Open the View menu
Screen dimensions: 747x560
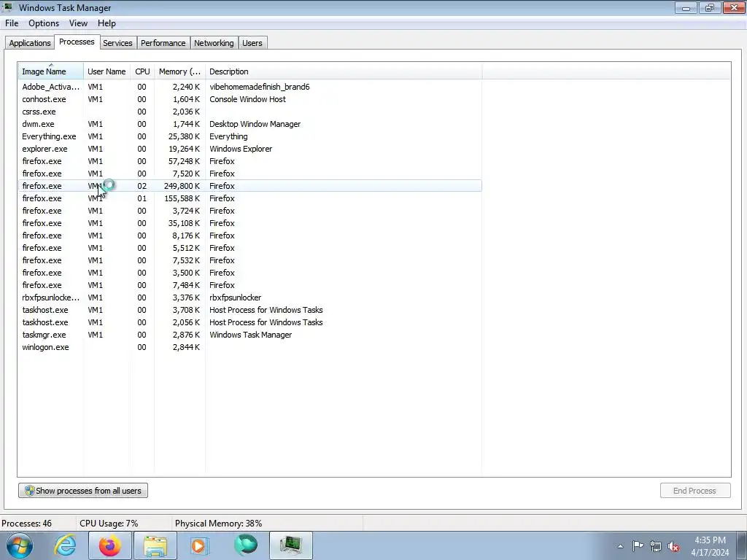click(x=78, y=23)
